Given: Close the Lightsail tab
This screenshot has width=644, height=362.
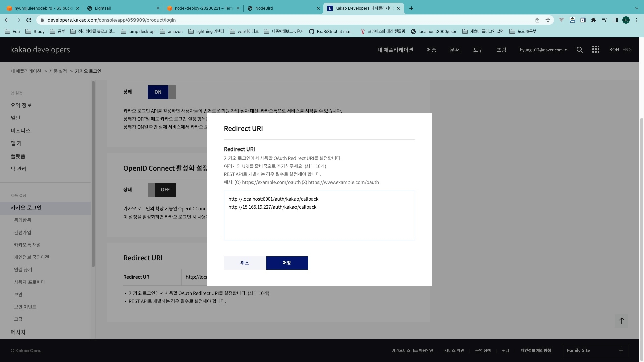Looking at the screenshot, I should (158, 8).
